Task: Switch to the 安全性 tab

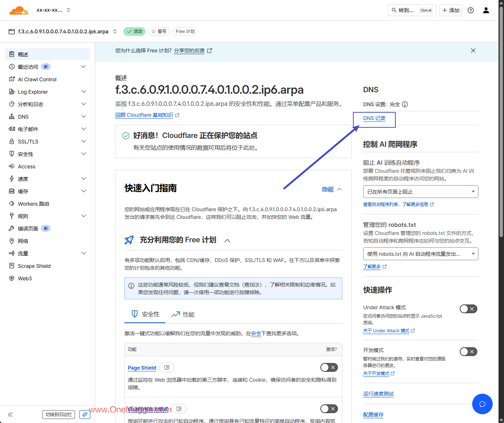Action: click(145, 314)
